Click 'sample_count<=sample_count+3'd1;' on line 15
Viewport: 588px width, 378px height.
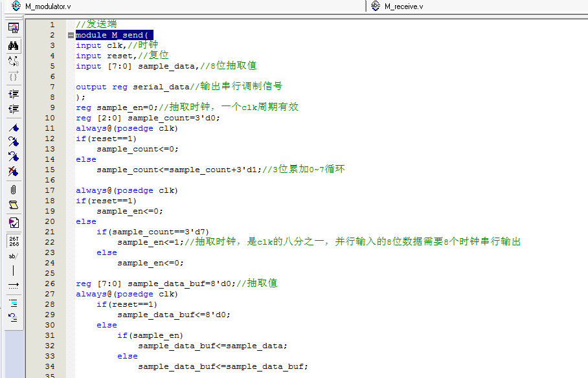pos(179,170)
